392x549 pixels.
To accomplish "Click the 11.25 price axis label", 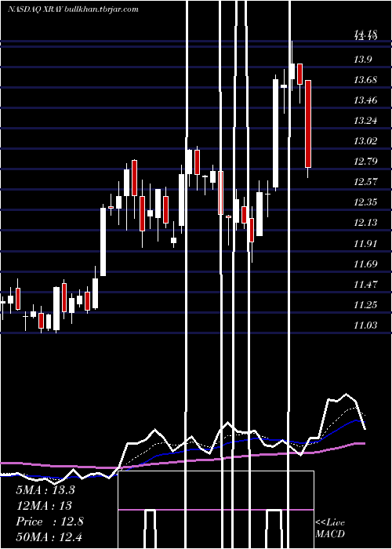I will pyautogui.click(x=365, y=305).
